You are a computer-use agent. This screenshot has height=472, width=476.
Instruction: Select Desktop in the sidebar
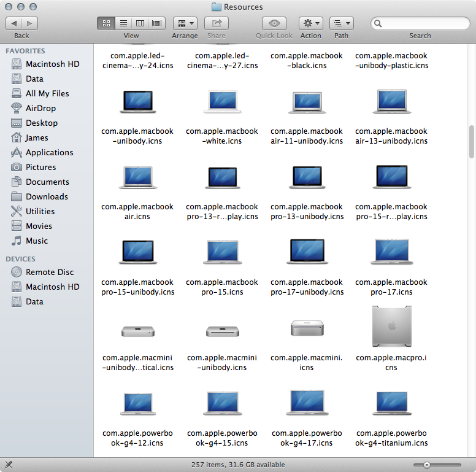[x=47, y=123]
